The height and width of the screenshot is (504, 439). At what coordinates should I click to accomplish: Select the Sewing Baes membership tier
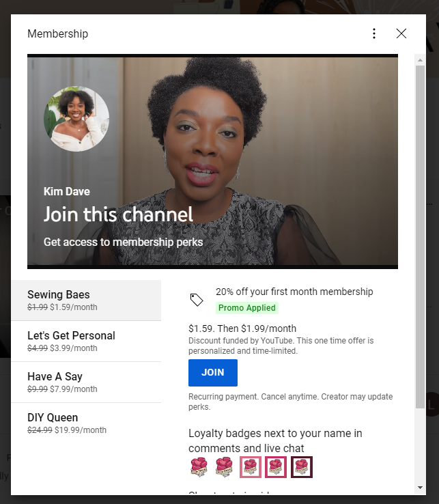pos(86,300)
